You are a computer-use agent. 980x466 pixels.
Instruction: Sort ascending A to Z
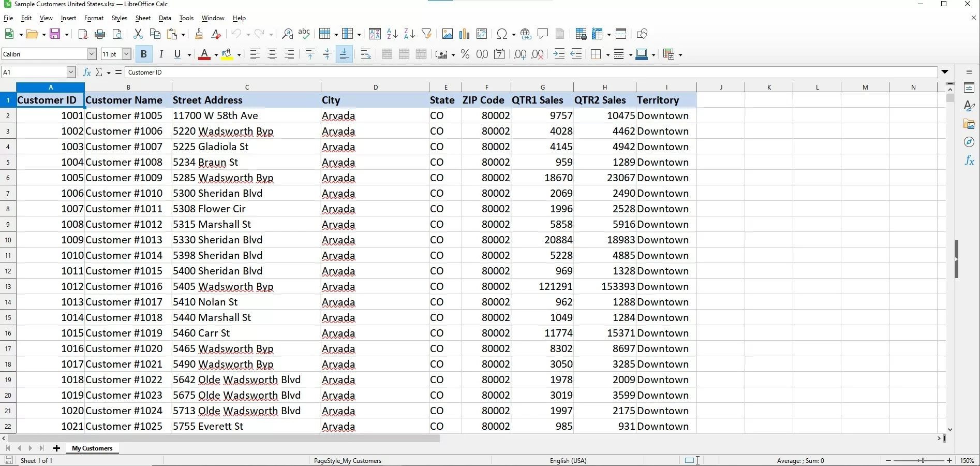[x=392, y=34]
